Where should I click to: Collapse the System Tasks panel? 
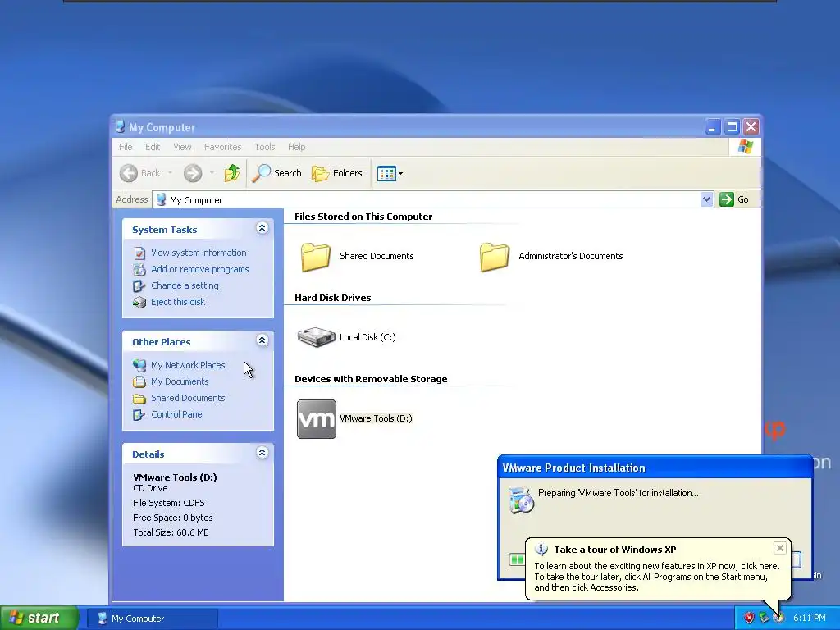(262, 228)
